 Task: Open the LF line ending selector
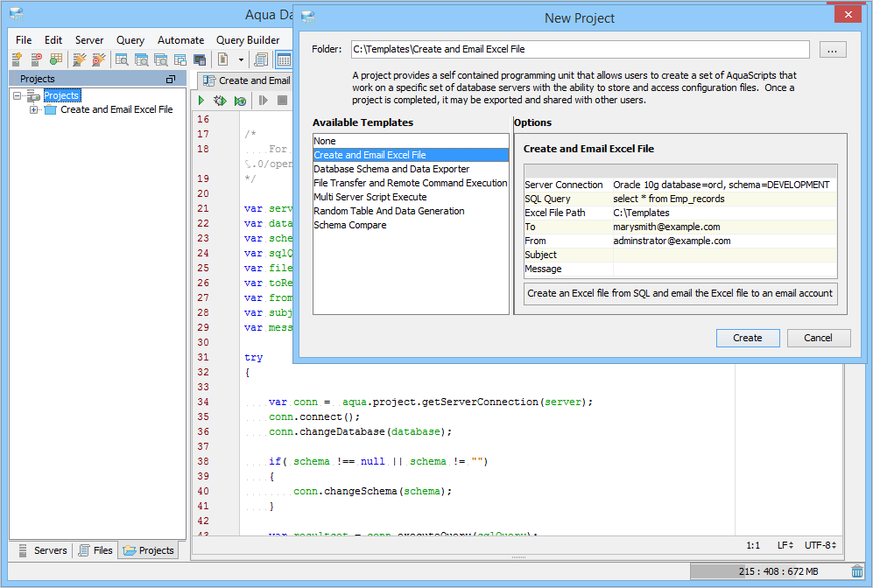click(785, 545)
